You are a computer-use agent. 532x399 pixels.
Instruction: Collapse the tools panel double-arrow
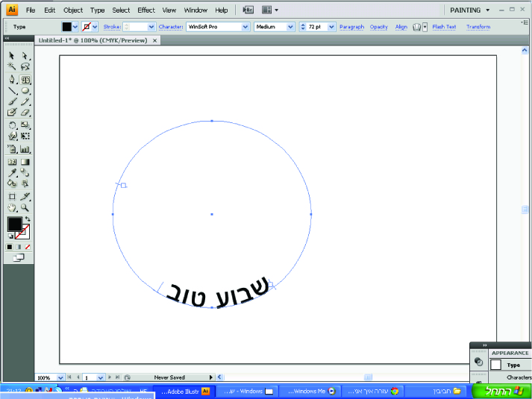(x=7, y=38)
